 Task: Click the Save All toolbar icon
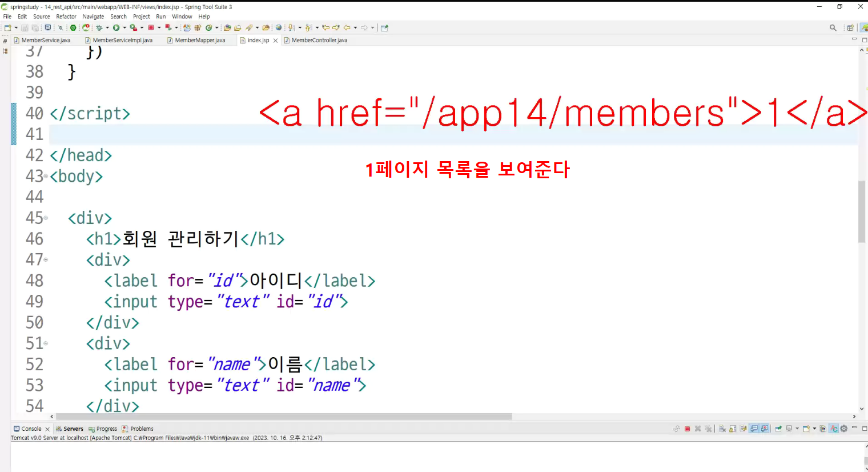35,27
